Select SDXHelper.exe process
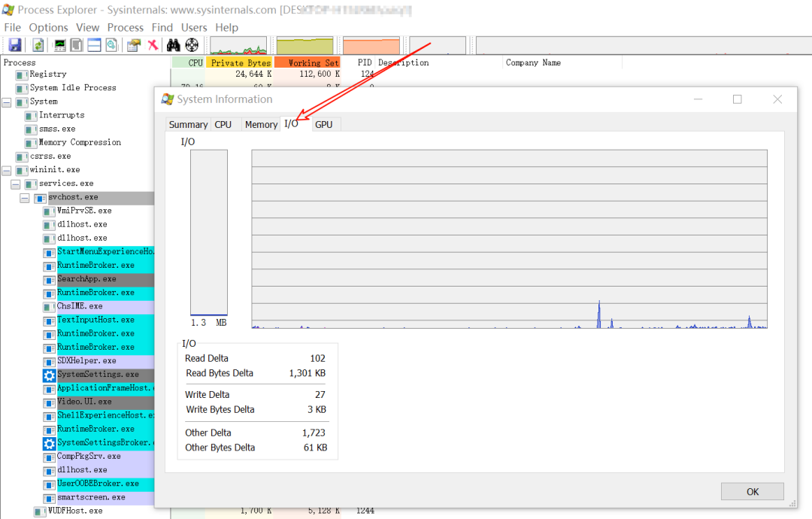The image size is (812, 519). tap(86, 361)
